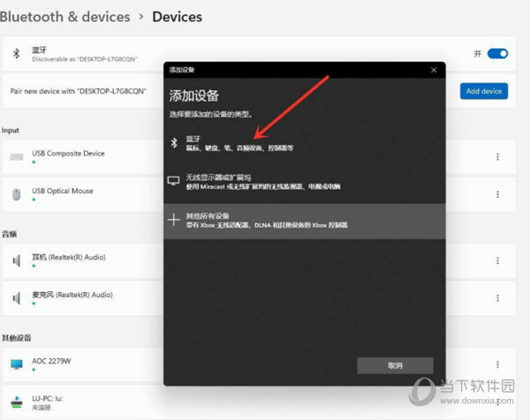Click the Input section heading
Image resolution: width=530 pixels, height=420 pixels.
click(10, 131)
